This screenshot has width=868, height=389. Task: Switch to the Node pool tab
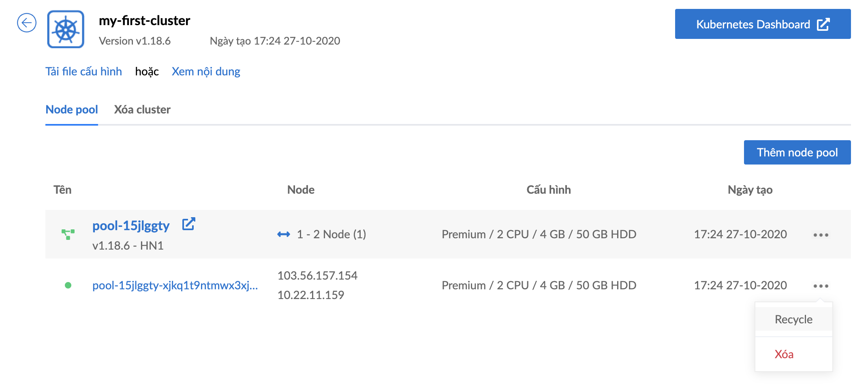72,109
